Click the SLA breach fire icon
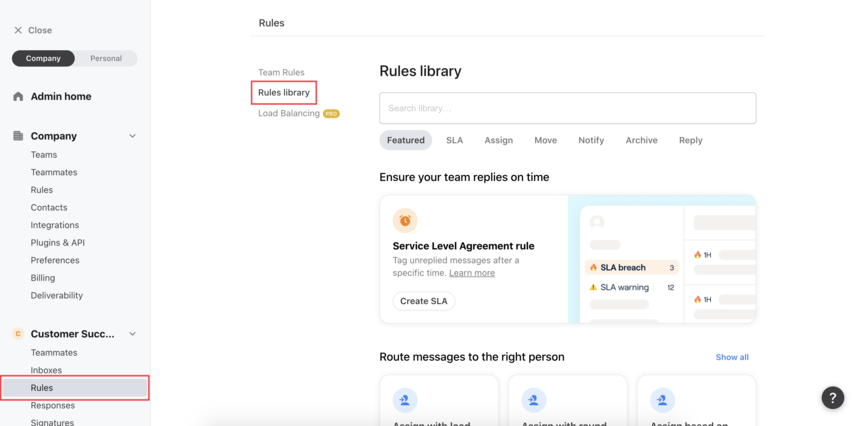The image size is (860, 426). pos(593,268)
